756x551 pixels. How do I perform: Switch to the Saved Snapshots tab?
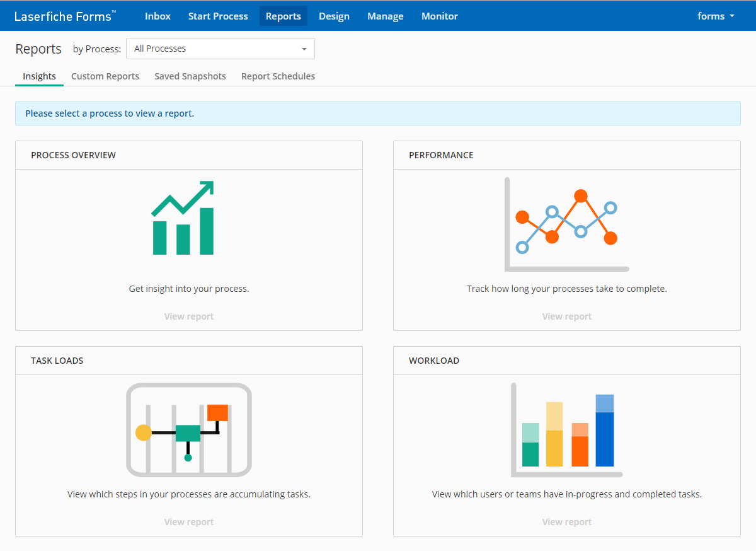tap(190, 76)
